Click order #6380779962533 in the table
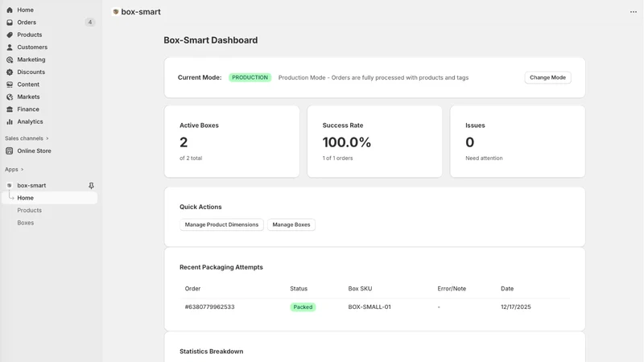This screenshot has width=644, height=362. pyautogui.click(x=209, y=307)
